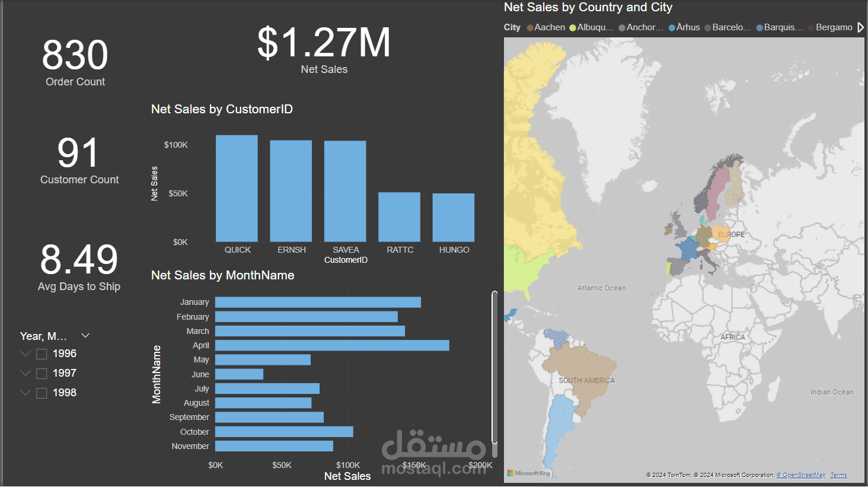The image size is (868, 487).
Task: Open the map Terms link
Action: click(x=838, y=475)
